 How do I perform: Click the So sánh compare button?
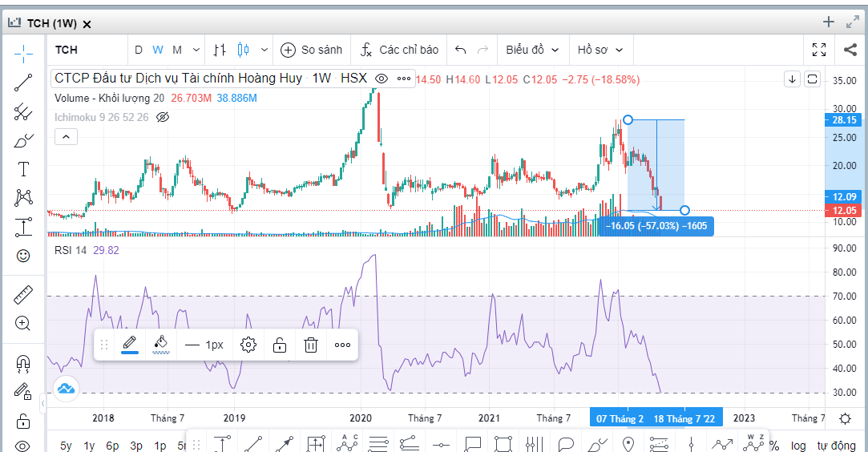coord(311,50)
